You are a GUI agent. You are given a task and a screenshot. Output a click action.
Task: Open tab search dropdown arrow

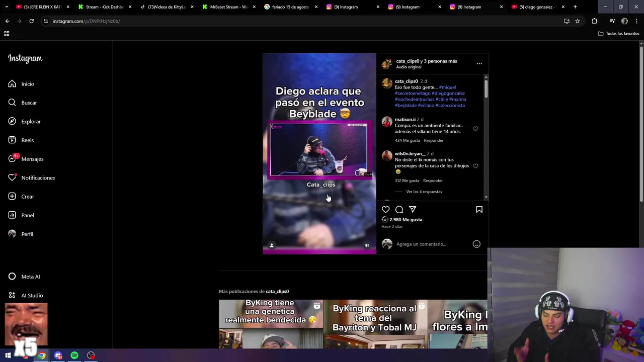(x=7, y=7)
